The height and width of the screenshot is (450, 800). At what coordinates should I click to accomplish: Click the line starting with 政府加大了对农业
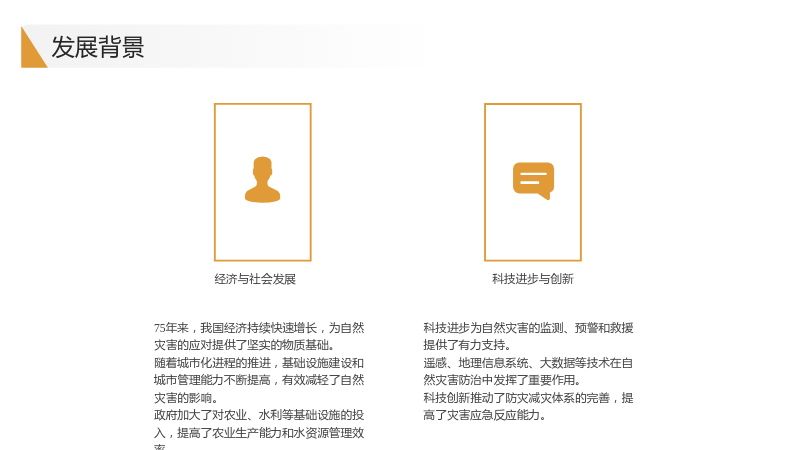[259, 415]
